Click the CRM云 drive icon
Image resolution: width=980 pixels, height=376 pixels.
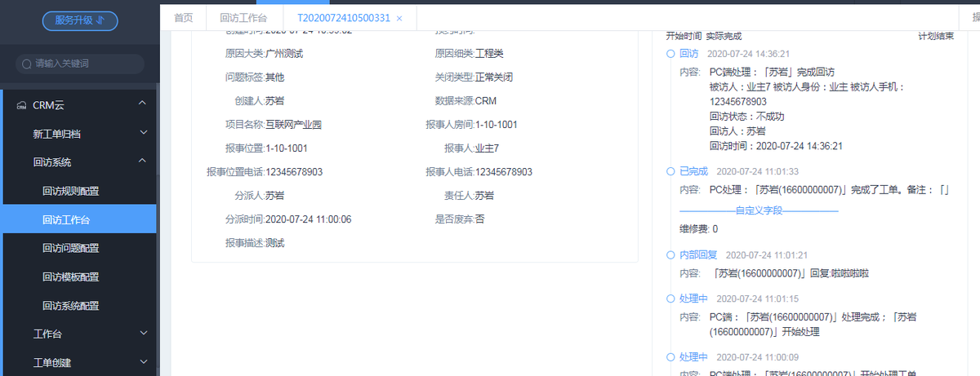(20, 104)
